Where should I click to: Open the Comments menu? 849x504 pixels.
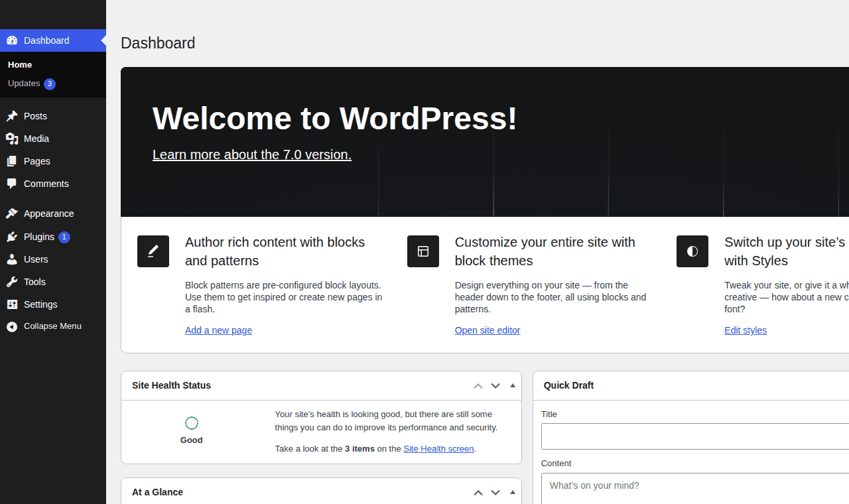point(53,184)
